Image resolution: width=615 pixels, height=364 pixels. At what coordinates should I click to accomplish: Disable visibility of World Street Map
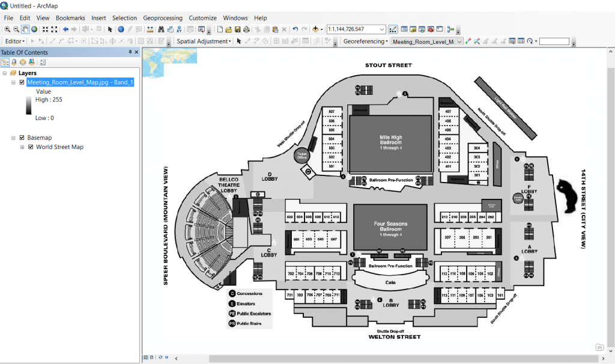(x=30, y=147)
